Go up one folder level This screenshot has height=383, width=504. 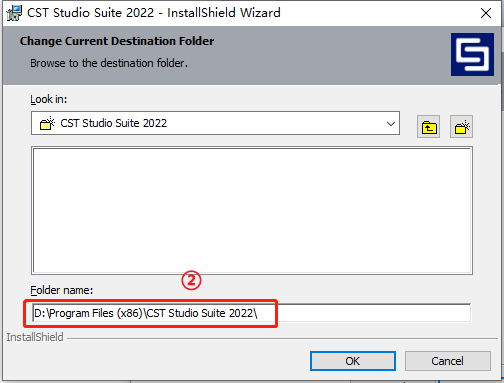pyautogui.click(x=428, y=127)
